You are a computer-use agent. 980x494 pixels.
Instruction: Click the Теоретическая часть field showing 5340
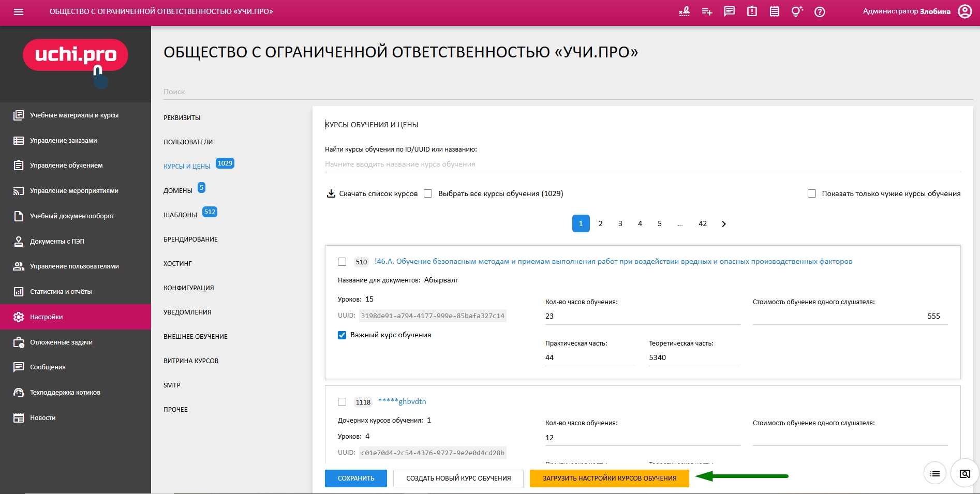tap(694, 357)
